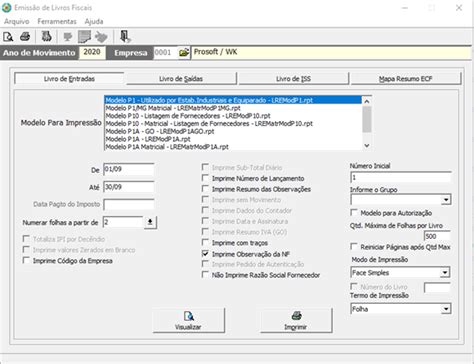474x364 pixels.
Task: Click the exit door toolbar icon
Action: click(x=125, y=36)
